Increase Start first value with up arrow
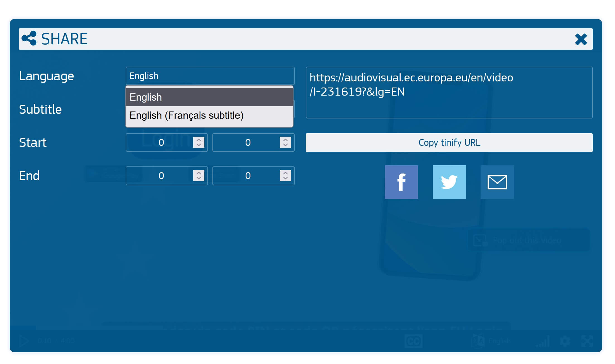 199,140
